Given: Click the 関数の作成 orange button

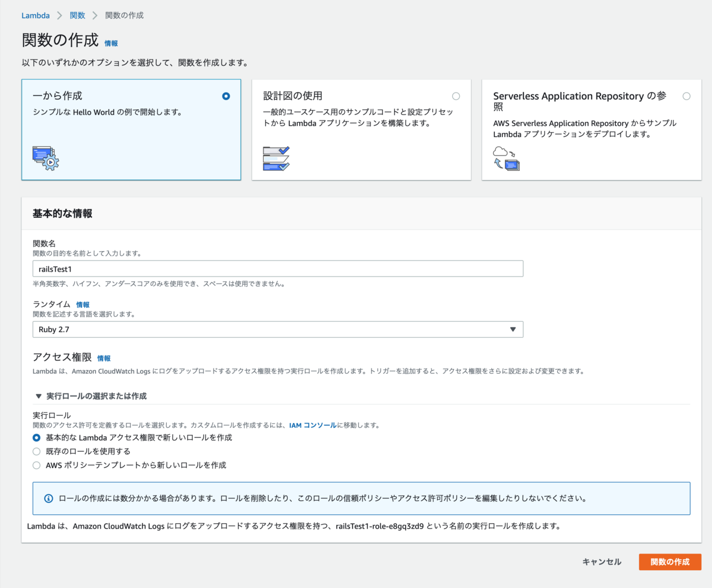Looking at the screenshot, I should point(670,562).
